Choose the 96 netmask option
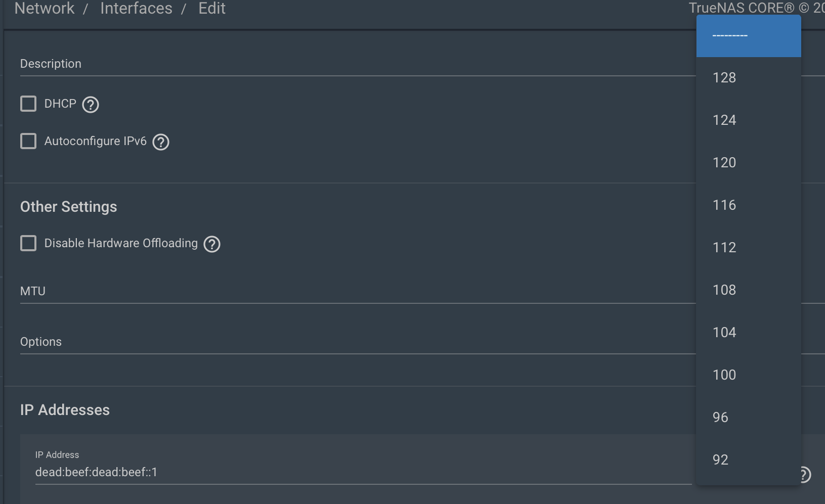 pyautogui.click(x=749, y=418)
